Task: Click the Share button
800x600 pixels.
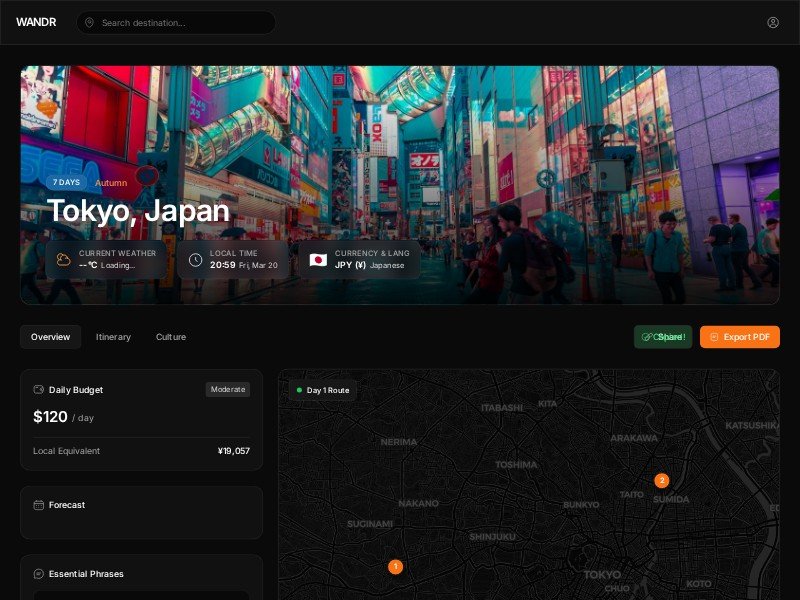Action: coord(663,337)
